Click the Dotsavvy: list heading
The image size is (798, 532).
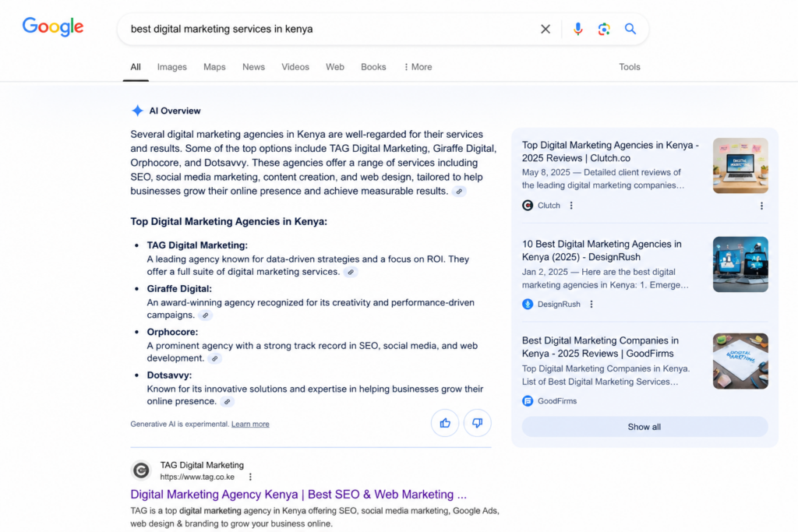click(169, 375)
